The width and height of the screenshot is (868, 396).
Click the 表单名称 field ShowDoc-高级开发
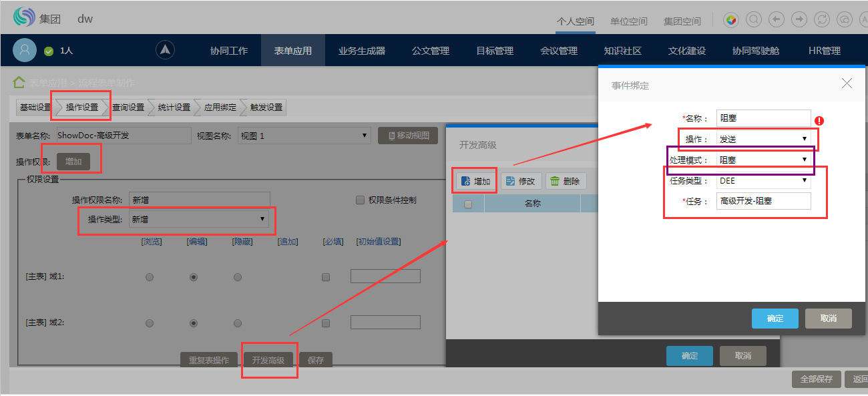click(x=124, y=136)
